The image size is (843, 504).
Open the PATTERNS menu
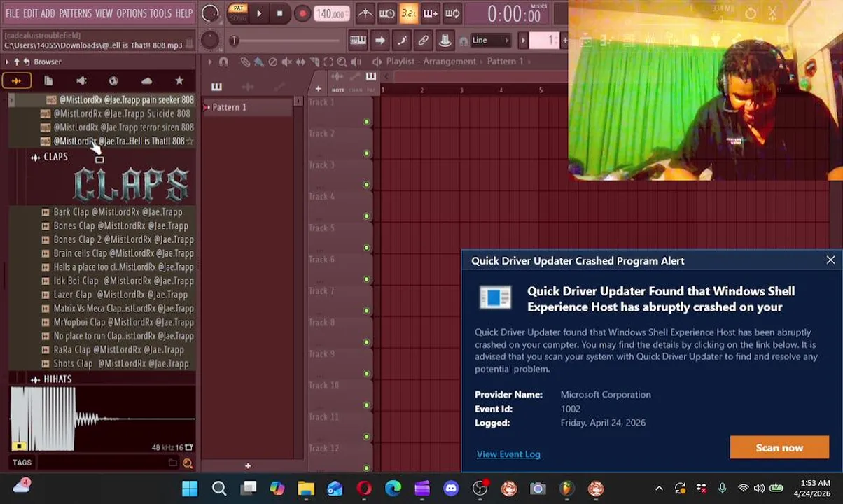point(75,13)
